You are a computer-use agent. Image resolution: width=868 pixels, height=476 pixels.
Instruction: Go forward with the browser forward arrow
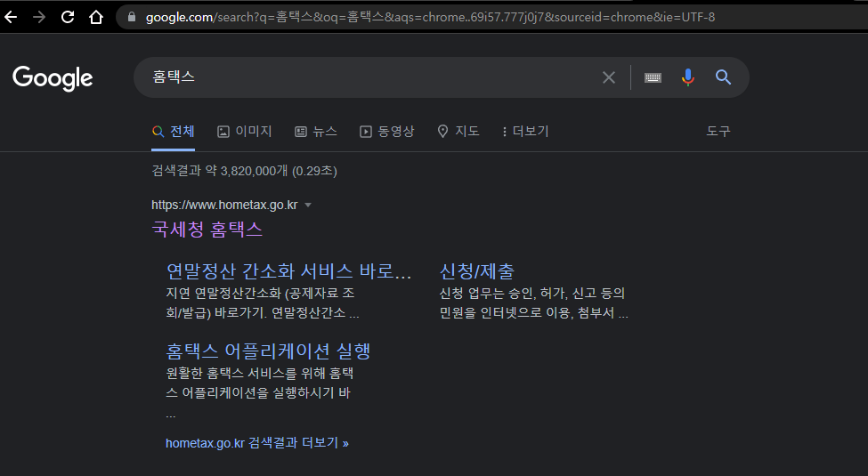(39, 17)
